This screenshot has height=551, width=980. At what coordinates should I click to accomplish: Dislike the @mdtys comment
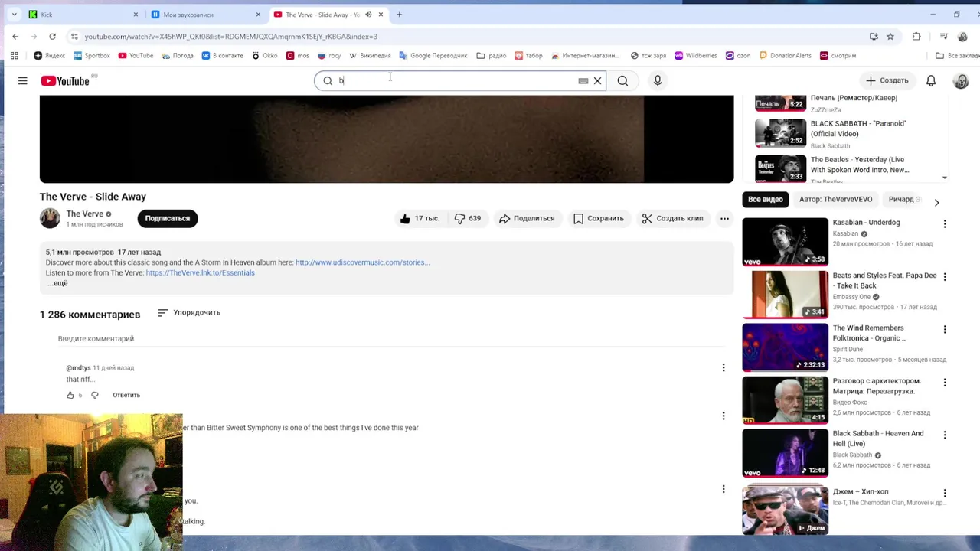[x=95, y=395]
